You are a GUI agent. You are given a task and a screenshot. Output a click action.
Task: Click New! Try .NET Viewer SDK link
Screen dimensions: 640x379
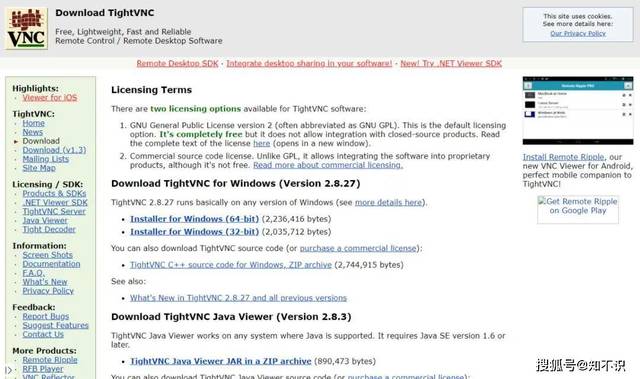tap(451, 63)
